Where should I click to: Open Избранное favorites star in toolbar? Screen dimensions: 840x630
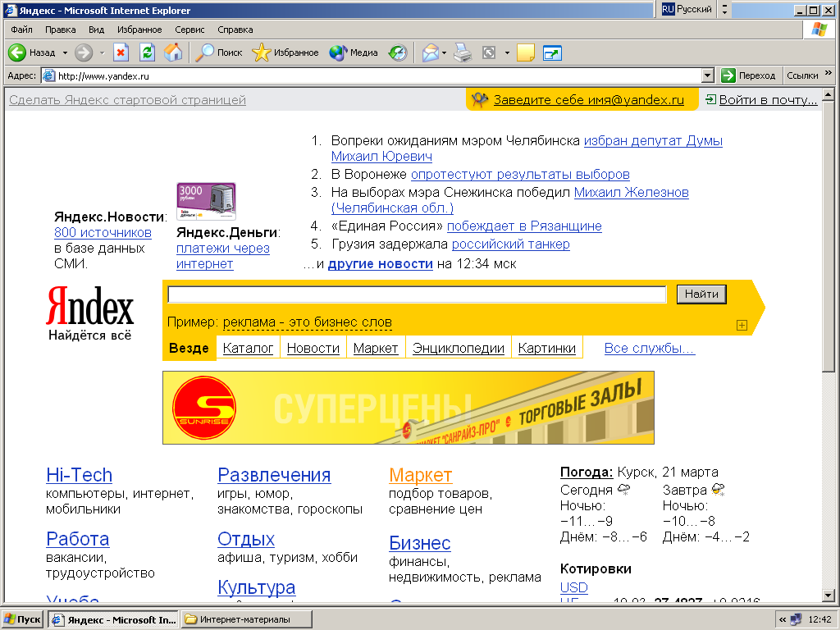pyautogui.click(x=285, y=52)
